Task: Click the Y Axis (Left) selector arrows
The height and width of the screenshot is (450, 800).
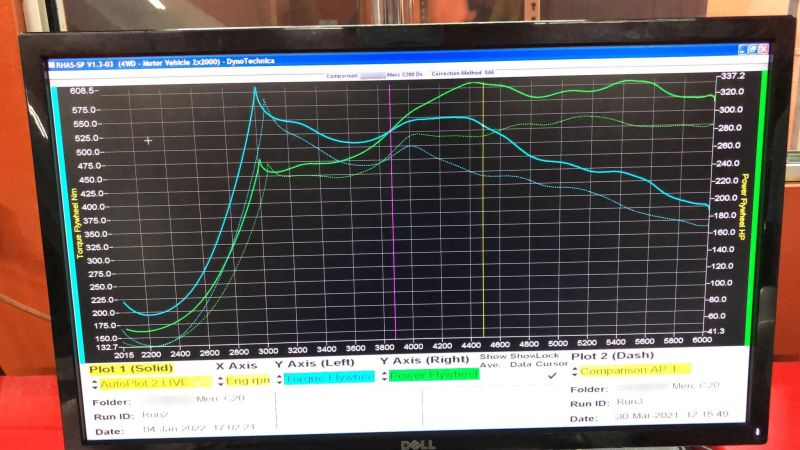Action: [280, 379]
